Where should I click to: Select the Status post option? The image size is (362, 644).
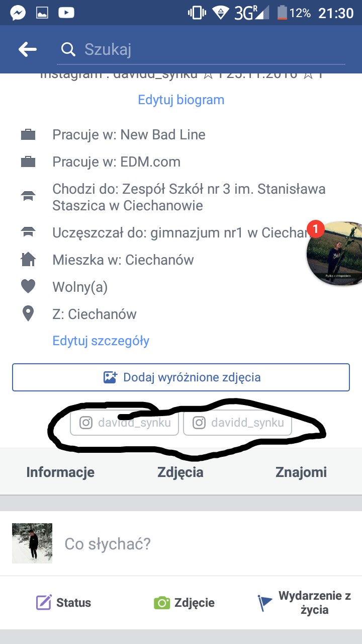[63, 603]
